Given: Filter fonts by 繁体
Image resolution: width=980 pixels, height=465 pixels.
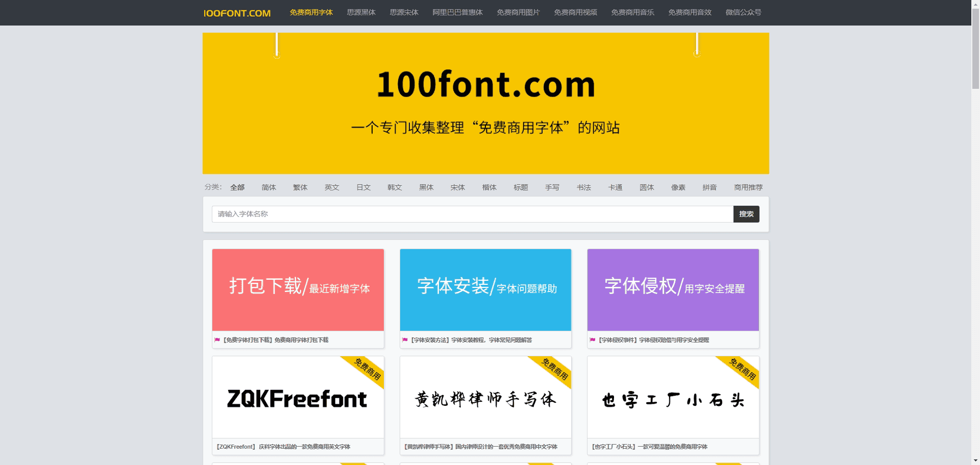Looking at the screenshot, I should point(300,187).
